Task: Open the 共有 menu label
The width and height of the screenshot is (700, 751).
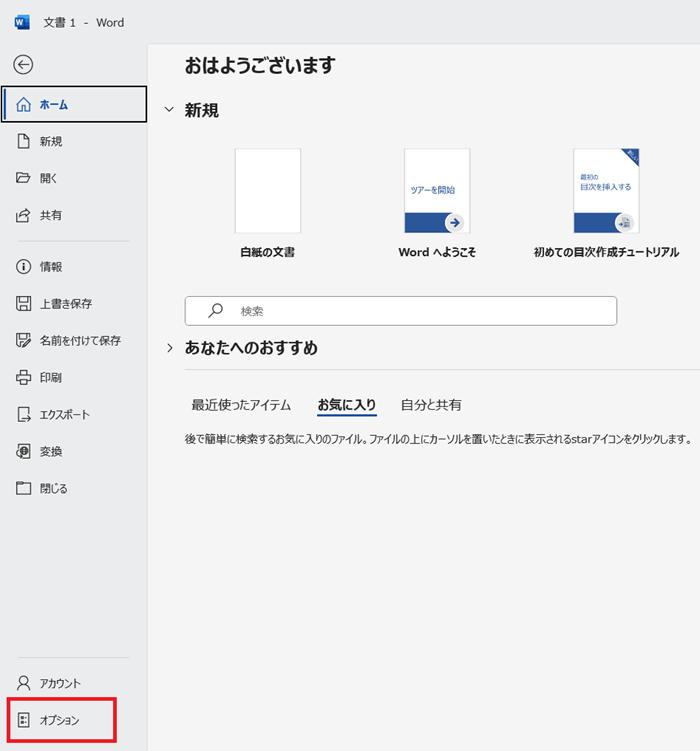Action: pyautogui.click(x=51, y=215)
